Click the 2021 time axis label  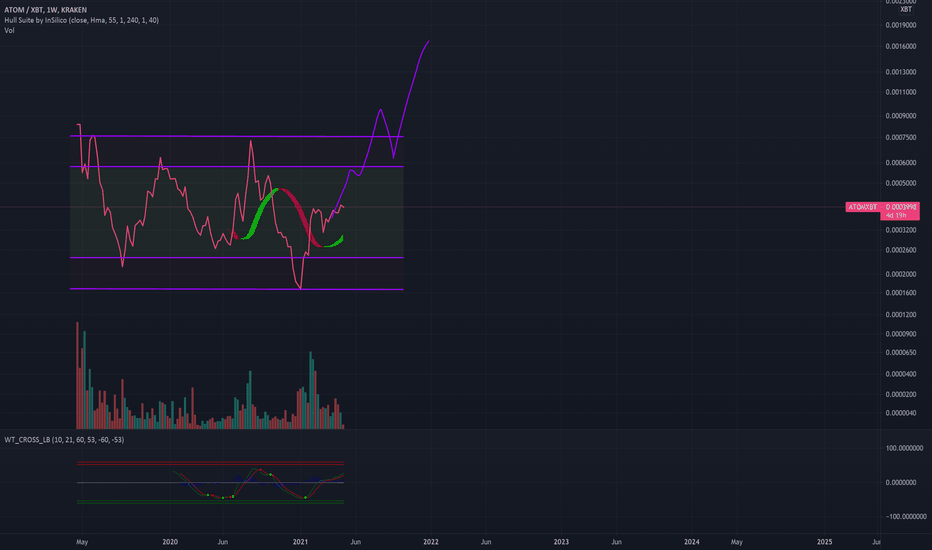[300, 542]
